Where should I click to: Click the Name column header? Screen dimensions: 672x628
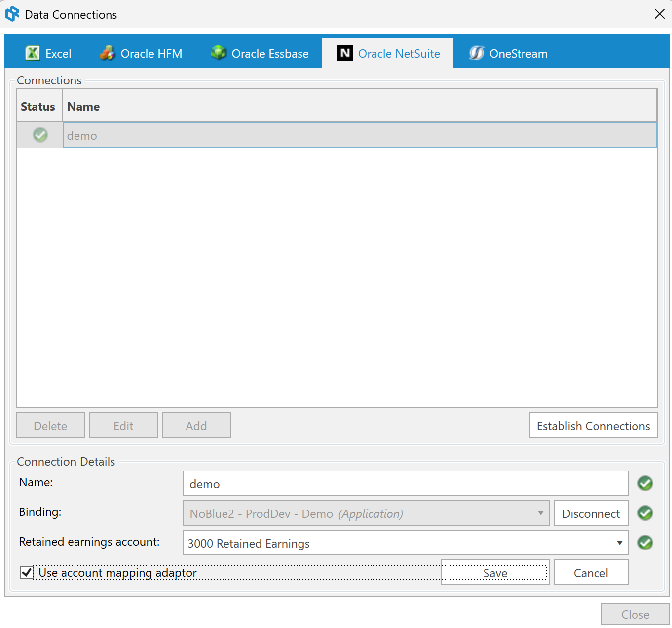click(360, 106)
